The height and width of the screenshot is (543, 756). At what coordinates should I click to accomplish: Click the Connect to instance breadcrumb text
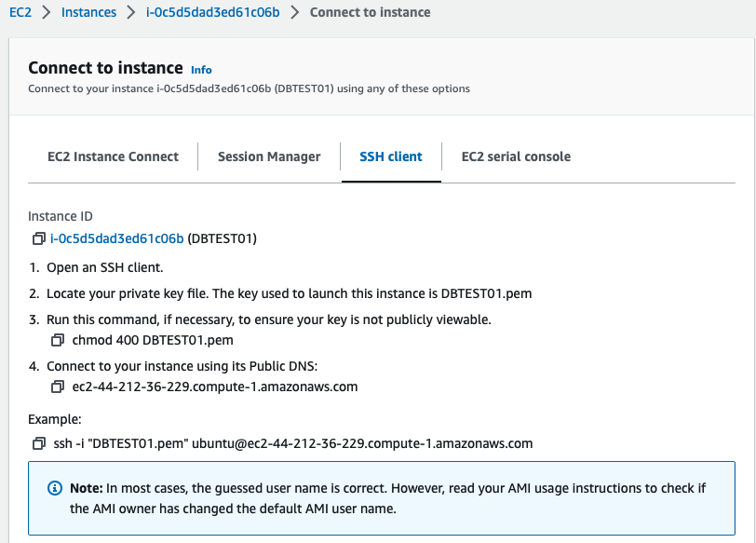click(x=370, y=12)
